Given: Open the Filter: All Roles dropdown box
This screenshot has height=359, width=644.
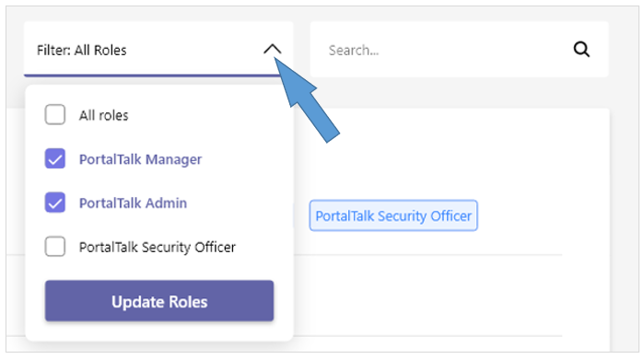Looking at the screenshot, I should (x=158, y=49).
